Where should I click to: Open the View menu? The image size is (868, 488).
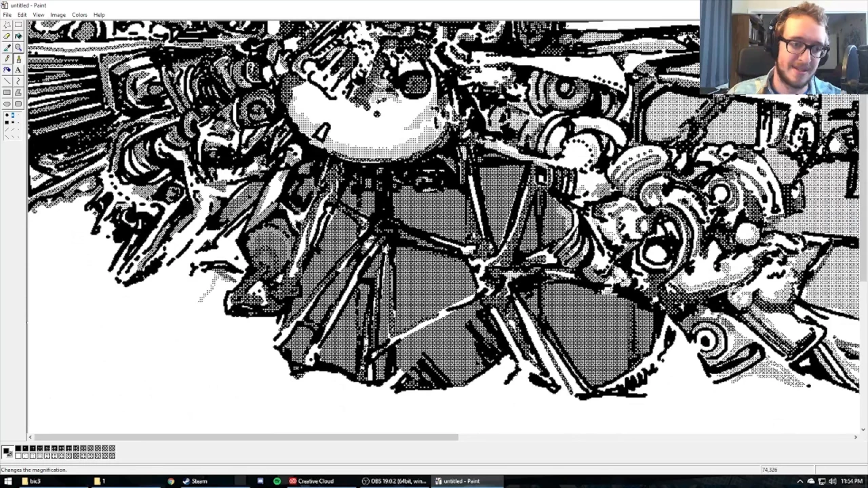39,15
